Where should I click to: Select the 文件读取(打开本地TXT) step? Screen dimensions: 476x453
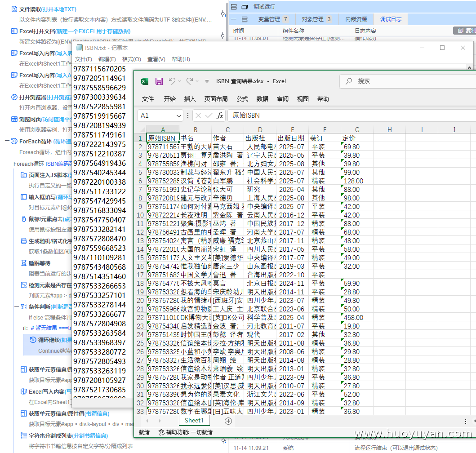pos(48,9)
